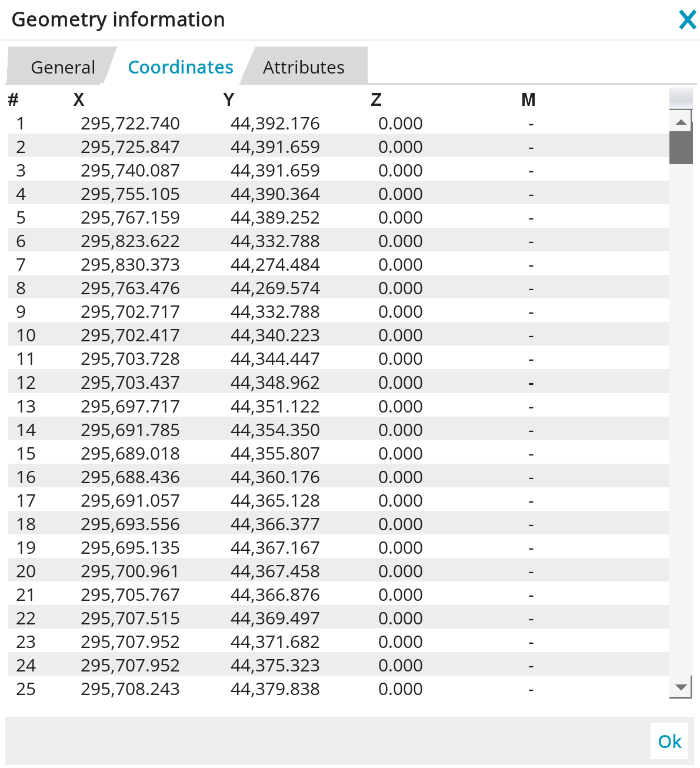The height and width of the screenshot is (768, 700).
Task: Select X value 295,725.847
Action: pos(130,147)
